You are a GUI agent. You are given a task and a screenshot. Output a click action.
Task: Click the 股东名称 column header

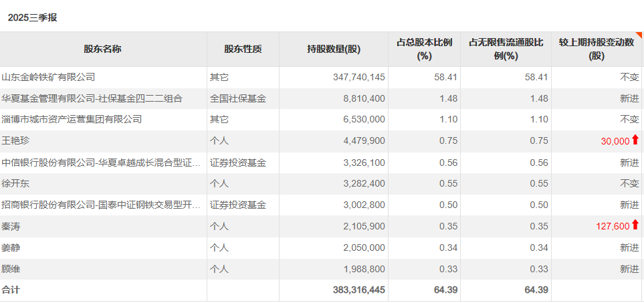point(103,49)
